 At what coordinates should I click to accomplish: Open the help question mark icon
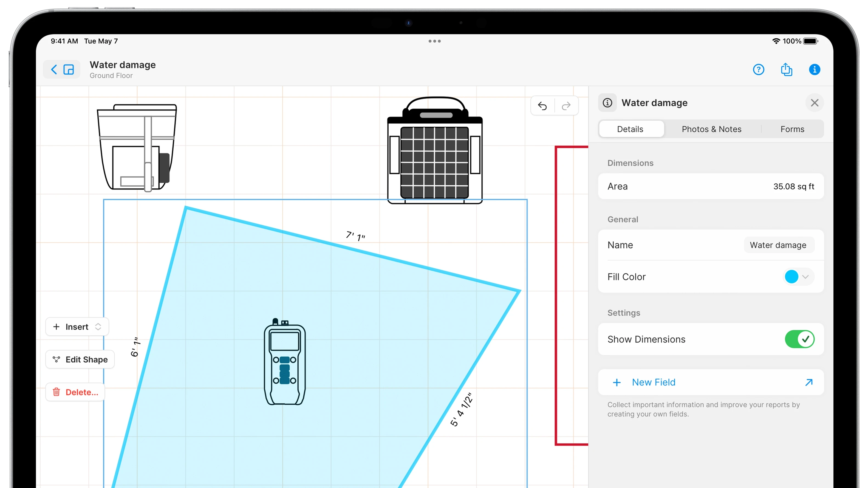tap(758, 70)
